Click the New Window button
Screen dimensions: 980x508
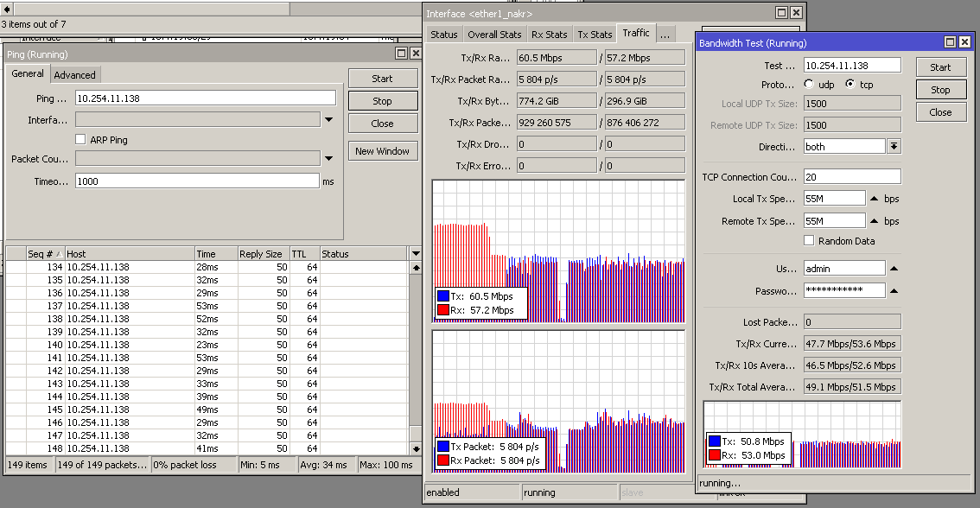382,151
